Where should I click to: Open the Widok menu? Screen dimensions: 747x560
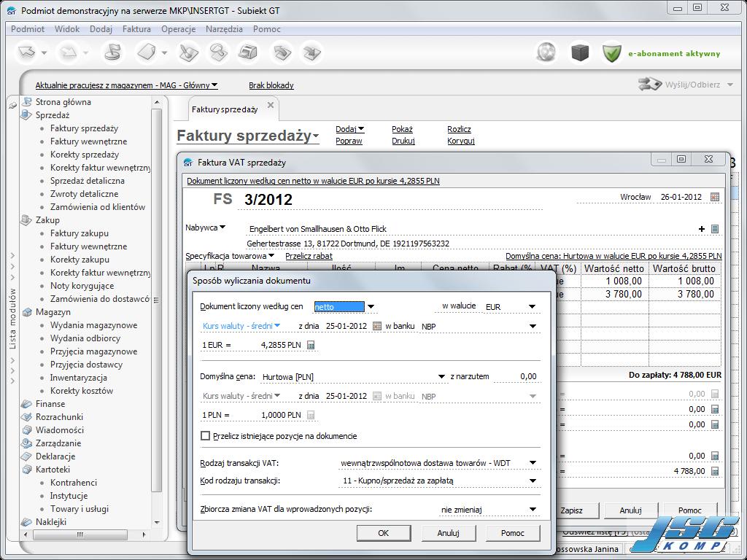click(67, 29)
